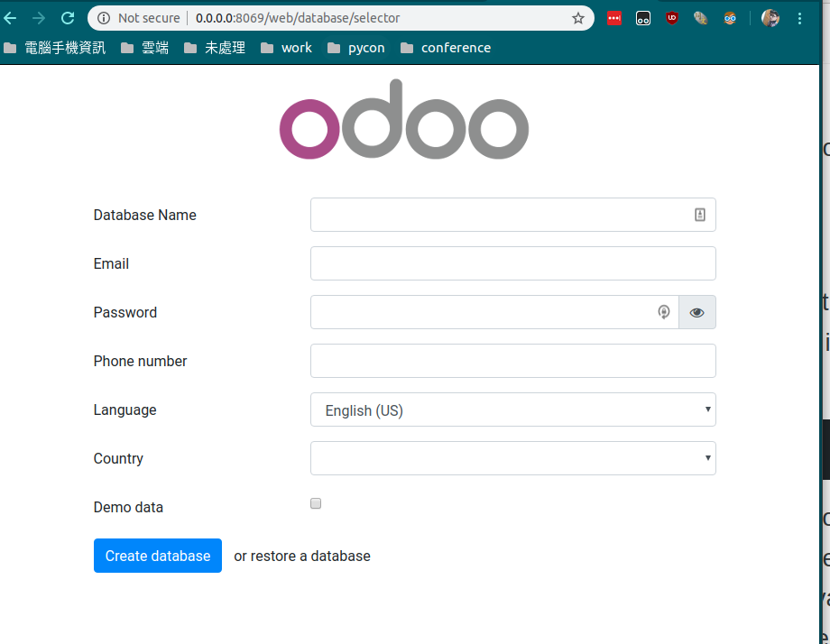Image resolution: width=830 pixels, height=644 pixels.
Task: Click the browser forward arrow
Action: coord(39,18)
